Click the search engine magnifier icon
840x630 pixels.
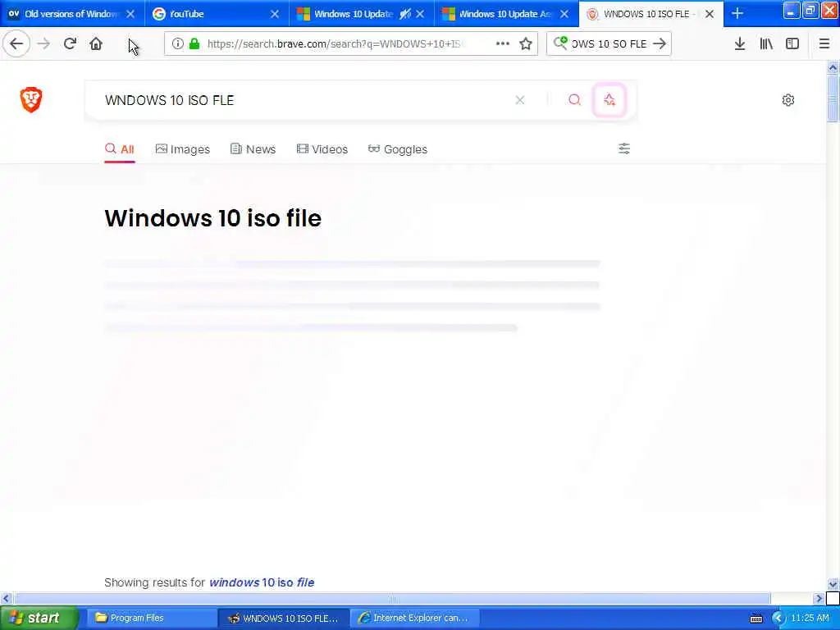tap(560, 43)
